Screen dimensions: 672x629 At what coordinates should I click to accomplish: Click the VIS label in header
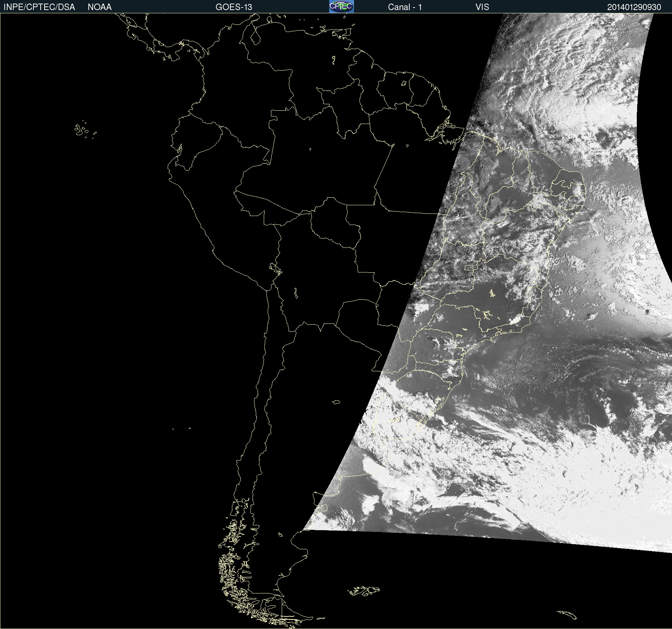482,7
